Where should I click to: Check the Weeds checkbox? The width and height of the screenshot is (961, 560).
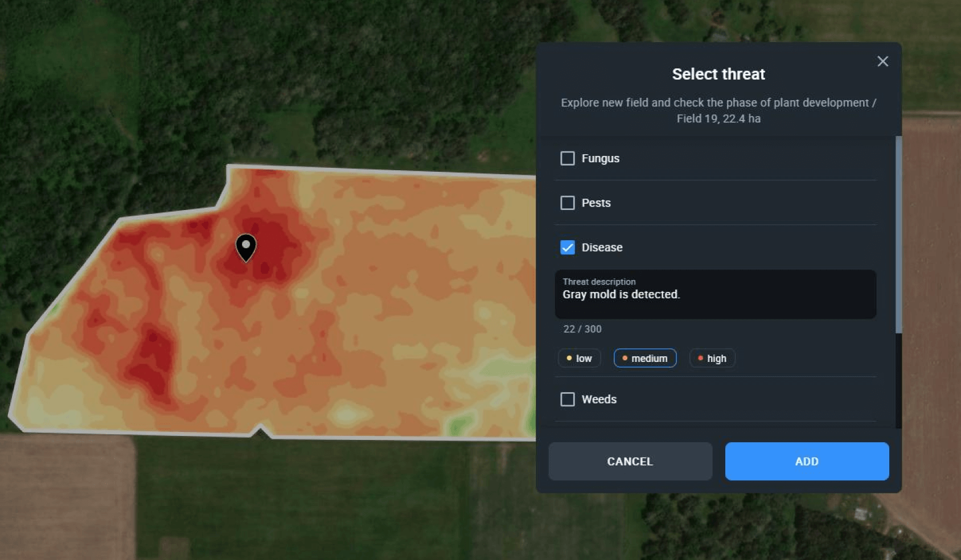[568, 399]
